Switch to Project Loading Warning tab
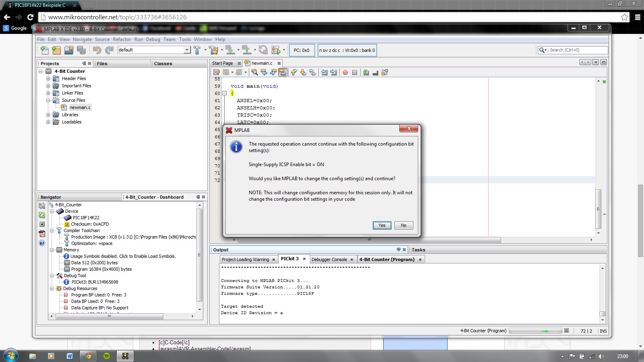Viewport: 644px width, 362px height. pyautogui.click(x=245, y=259)
